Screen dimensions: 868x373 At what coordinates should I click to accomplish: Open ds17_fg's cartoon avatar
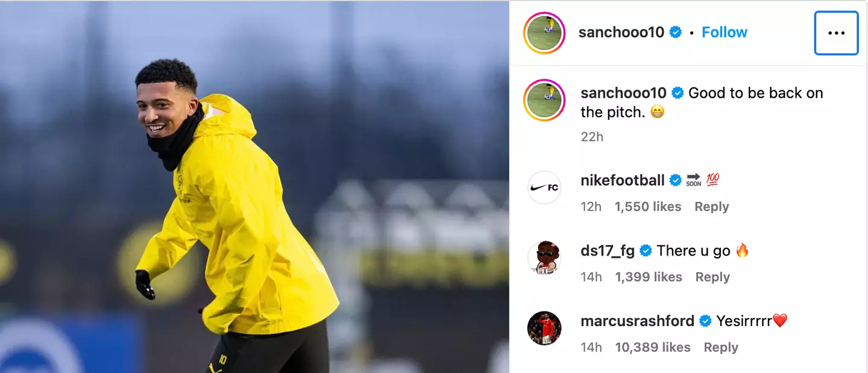544,258
